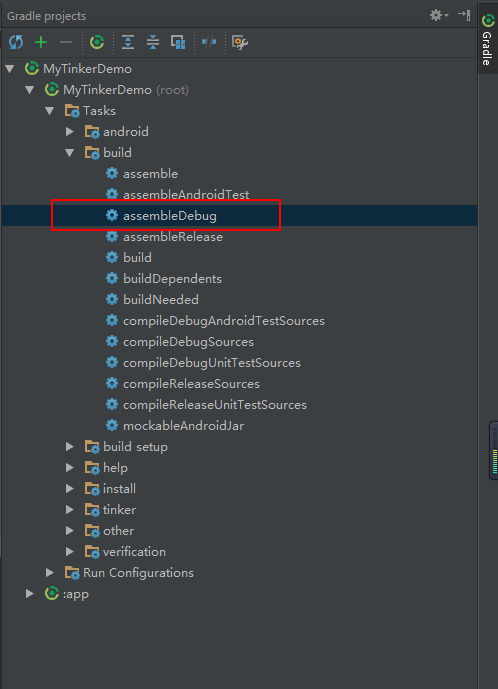Click the install folder icon
This screenshot has width=498, height=689.
(x=92, y=489)
